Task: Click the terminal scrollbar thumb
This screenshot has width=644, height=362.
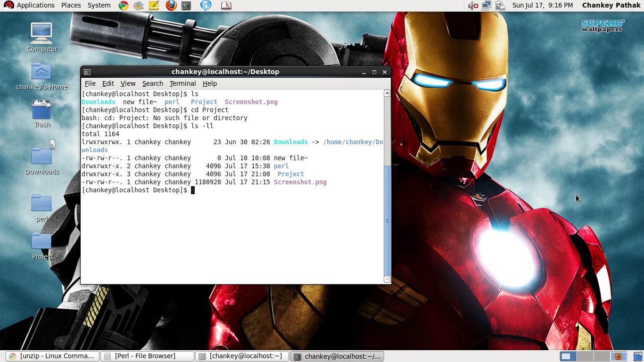Action: pyautogui.click(x=387, y=221)
